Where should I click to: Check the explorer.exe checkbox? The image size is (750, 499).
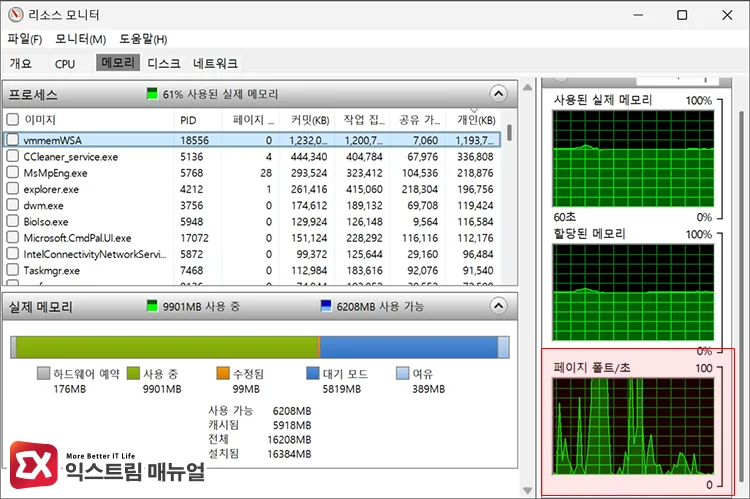click(12, 189)
